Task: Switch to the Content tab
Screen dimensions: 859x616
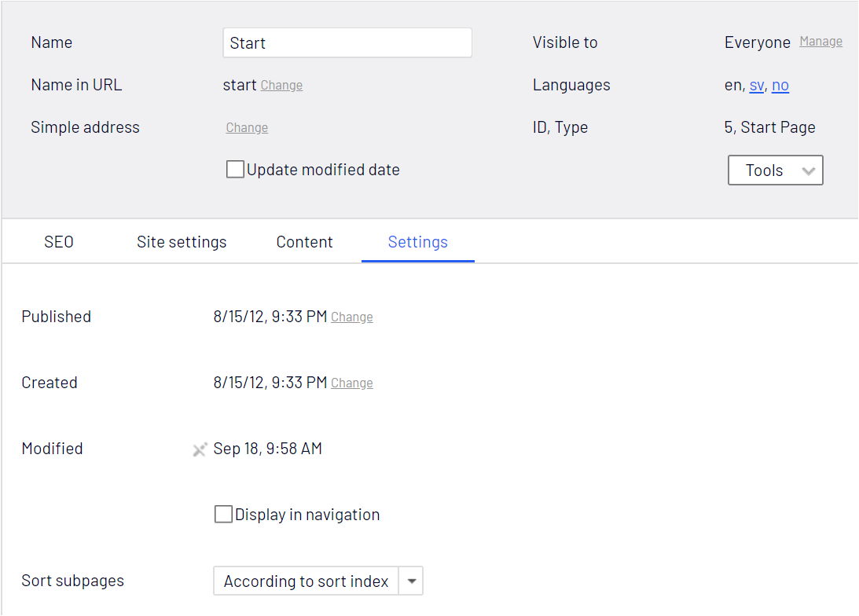Action: tap(304, 242)
